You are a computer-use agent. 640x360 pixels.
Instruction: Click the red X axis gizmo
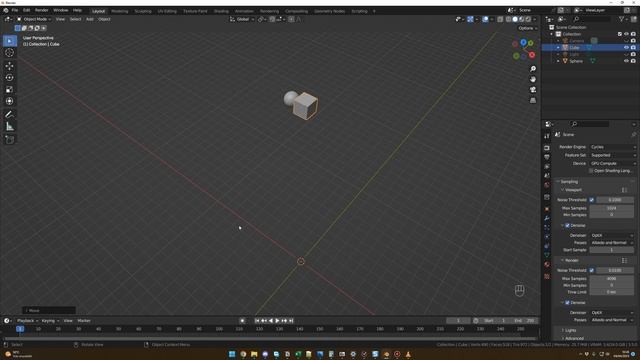(x=532, y=55)
